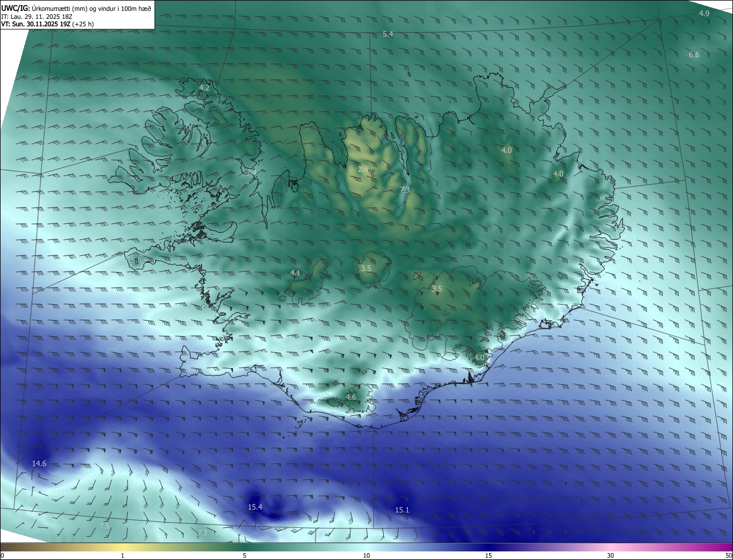Click the 15.1 precipitation maximum label
The image size is (733, 560).
tap(402, 510)
